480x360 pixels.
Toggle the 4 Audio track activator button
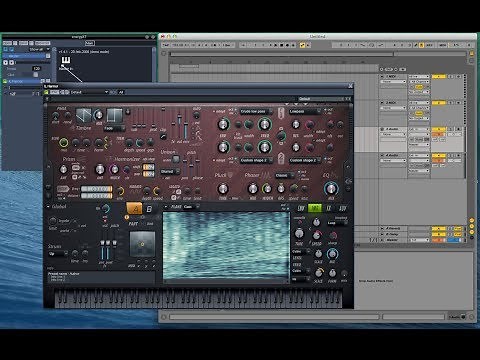point(439,155)
